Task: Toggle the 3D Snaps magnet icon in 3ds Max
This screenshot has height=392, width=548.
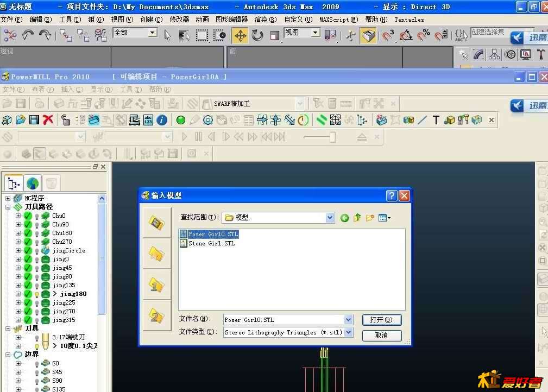Action: point(388,35)
